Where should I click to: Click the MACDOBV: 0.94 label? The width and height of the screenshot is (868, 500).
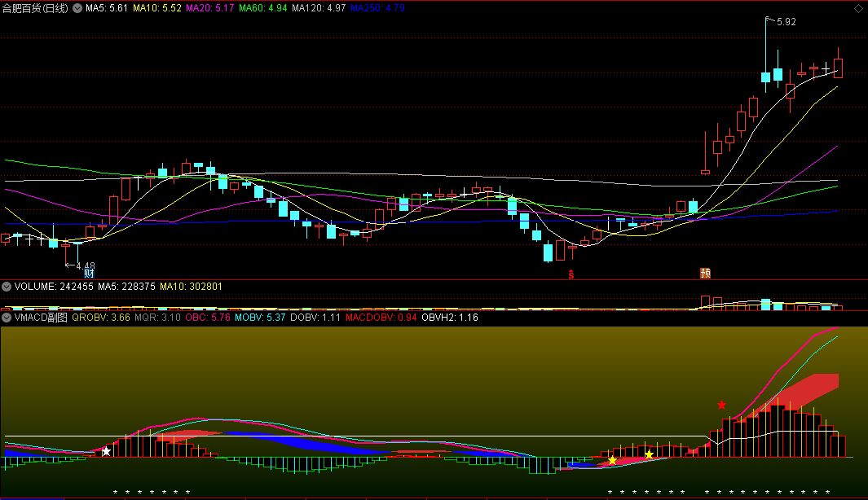[381, 318]
